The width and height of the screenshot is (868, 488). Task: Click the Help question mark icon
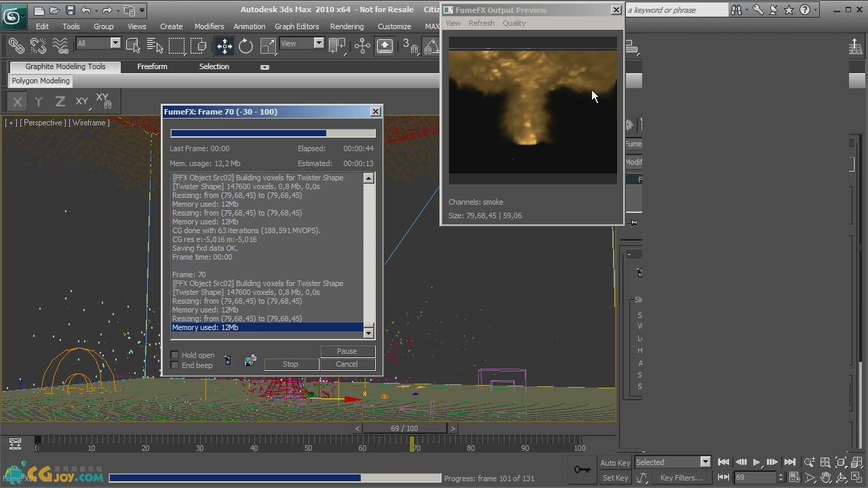point(804,10)
